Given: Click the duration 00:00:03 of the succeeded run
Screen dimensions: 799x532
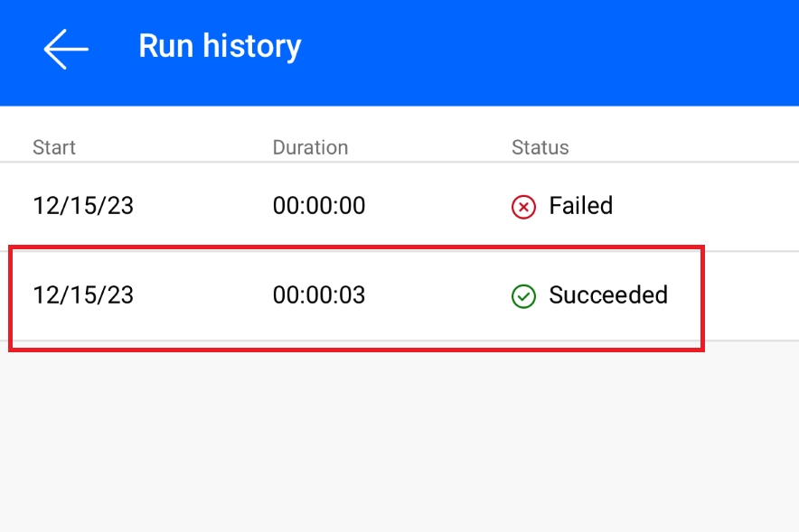Looking at the screenshot, I should (x=318, y=296).
